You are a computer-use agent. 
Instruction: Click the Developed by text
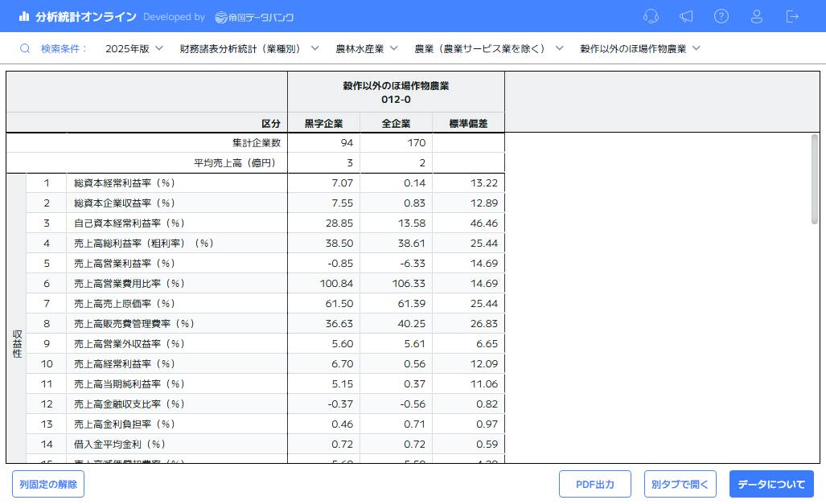point(174,17)
